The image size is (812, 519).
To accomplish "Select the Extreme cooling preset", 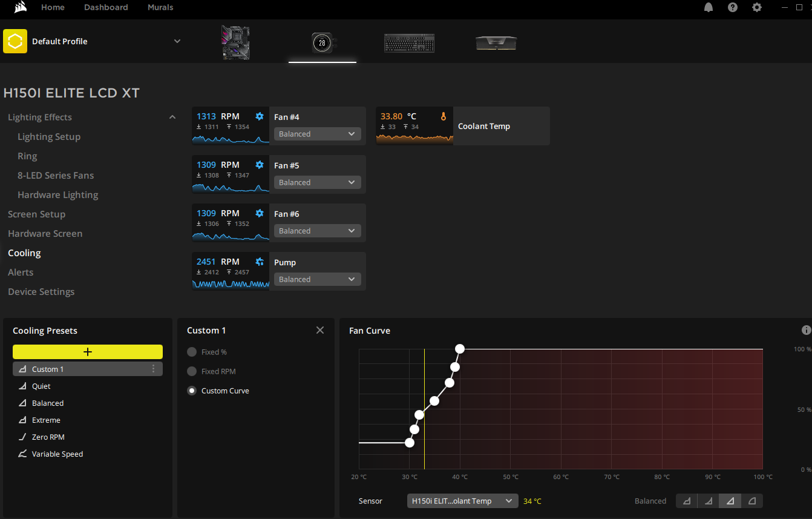I will tap(88, 420).
